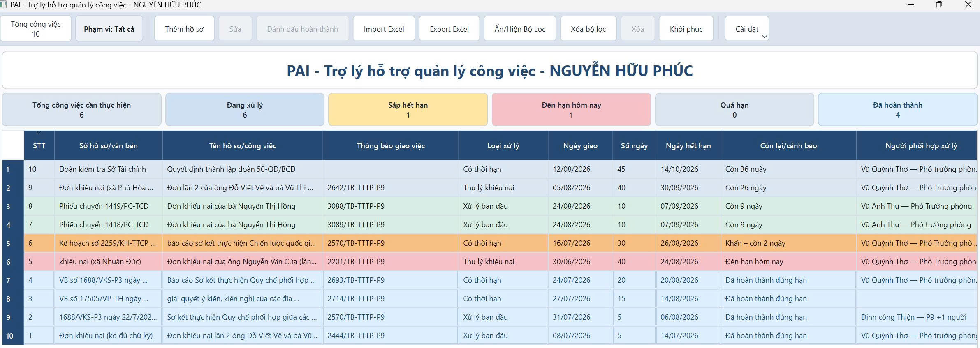This screenshot has width=980, height=348.
Task: Click the Còn lại/cảnh báo column header
Action: [789, 145]
